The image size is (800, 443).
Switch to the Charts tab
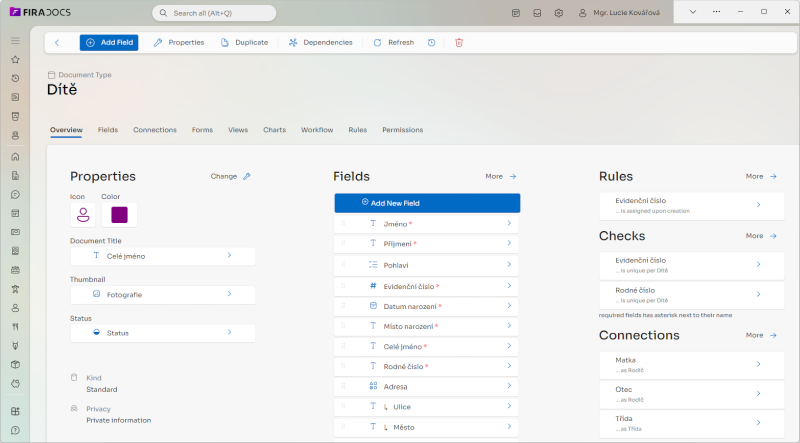[x=274, y=130]
